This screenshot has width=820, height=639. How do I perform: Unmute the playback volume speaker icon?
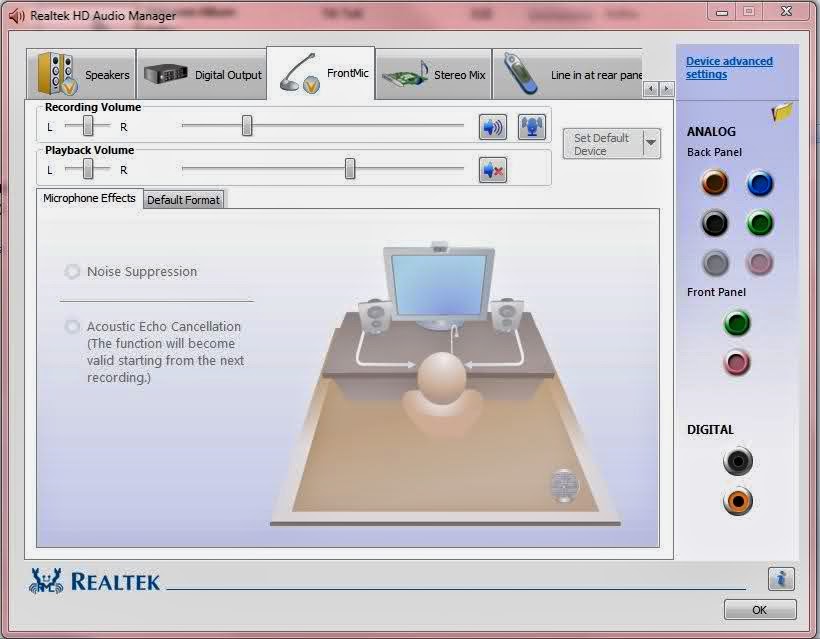coord(493,170)
